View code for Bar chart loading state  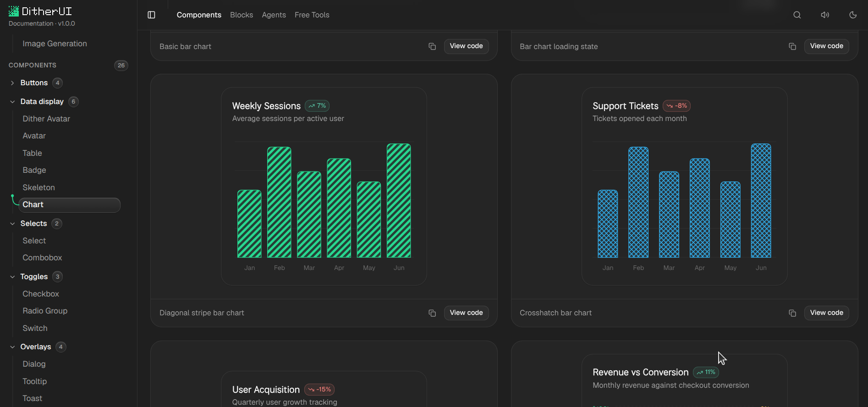point(826,46)
